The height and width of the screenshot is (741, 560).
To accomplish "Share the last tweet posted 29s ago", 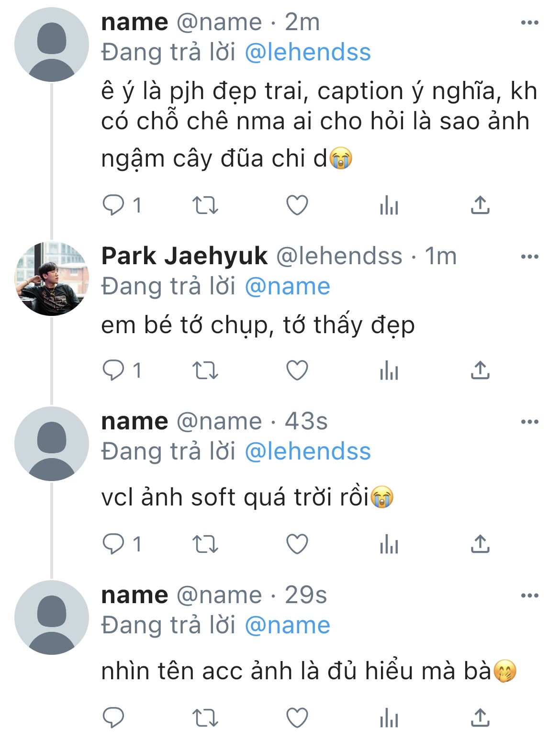I will pyautogui.click(x=480, y=718).
